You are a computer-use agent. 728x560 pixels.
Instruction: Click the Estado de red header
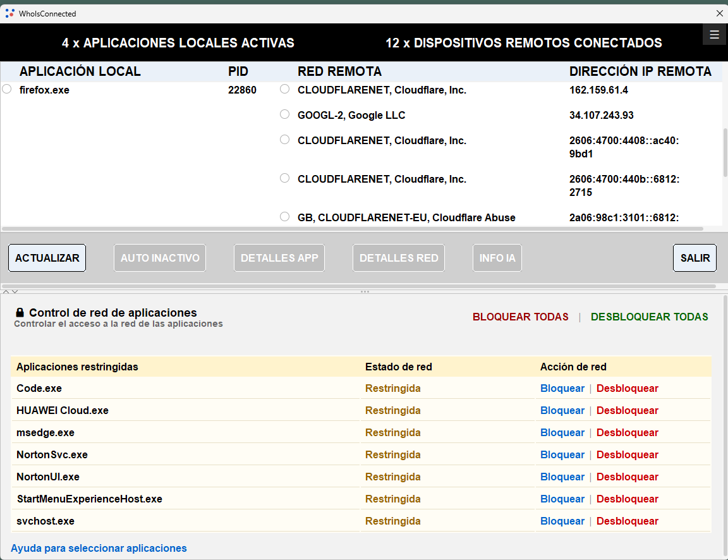(398, 367)
